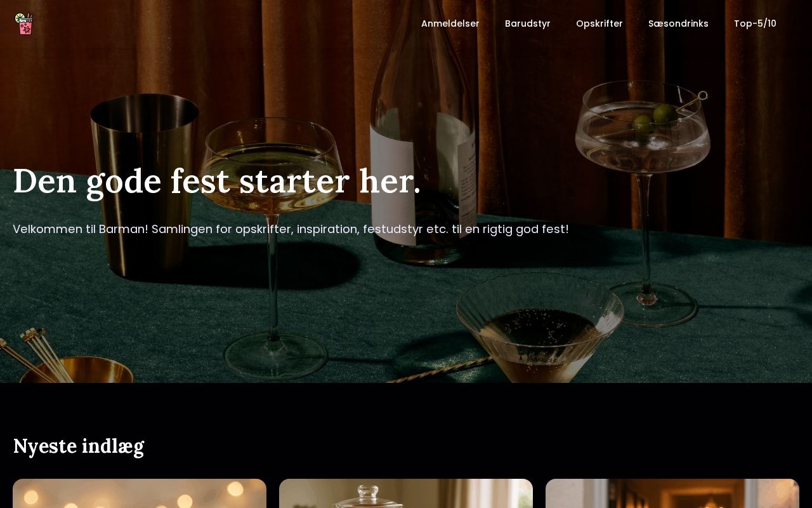Click the "Nyeste indlæg" section heading

coord(79,446)
